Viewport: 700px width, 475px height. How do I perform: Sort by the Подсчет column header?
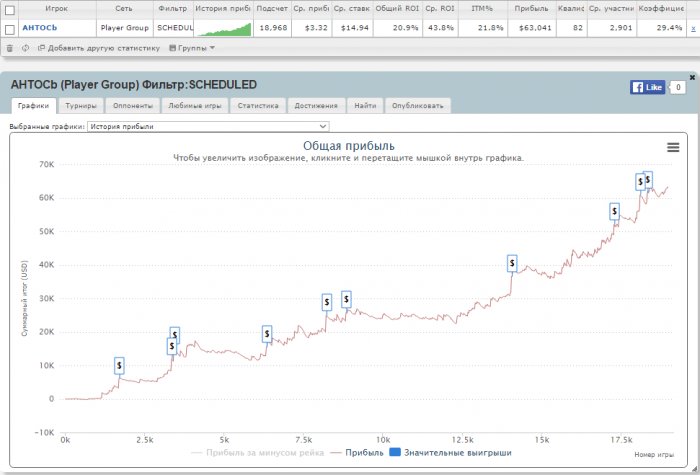[x=272, y=8]
